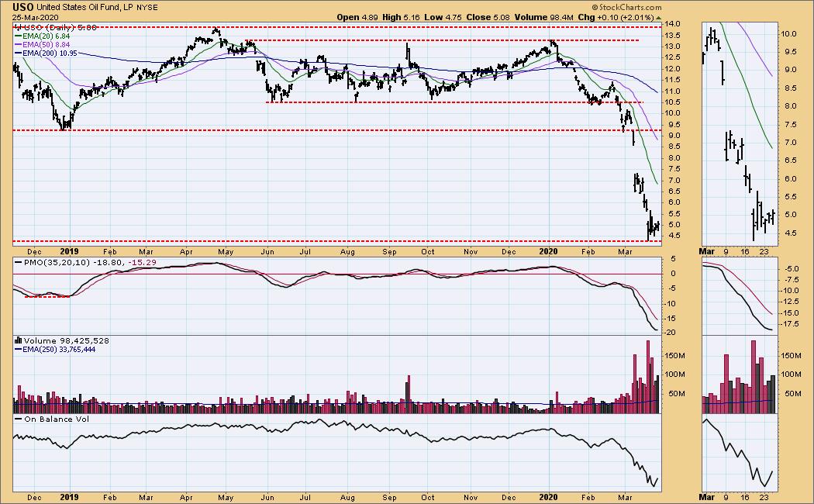Click the 16 date label at the zoom panel bottom
The width and height of the screenshot is (814, 504).
745,497
